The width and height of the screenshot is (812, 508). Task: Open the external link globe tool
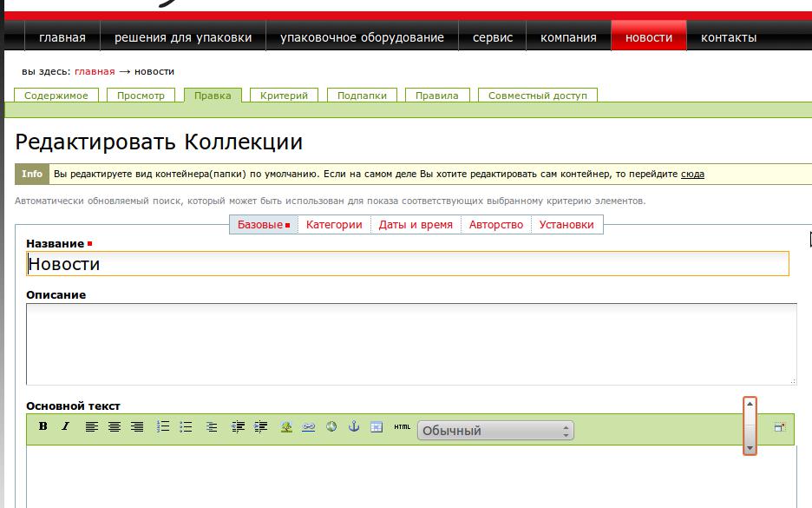point(331,426)
